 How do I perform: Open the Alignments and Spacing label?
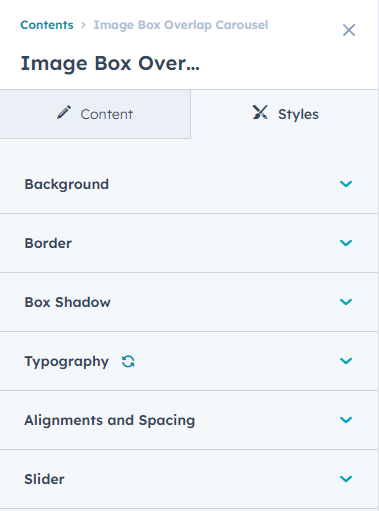click(x=110, y=421)
